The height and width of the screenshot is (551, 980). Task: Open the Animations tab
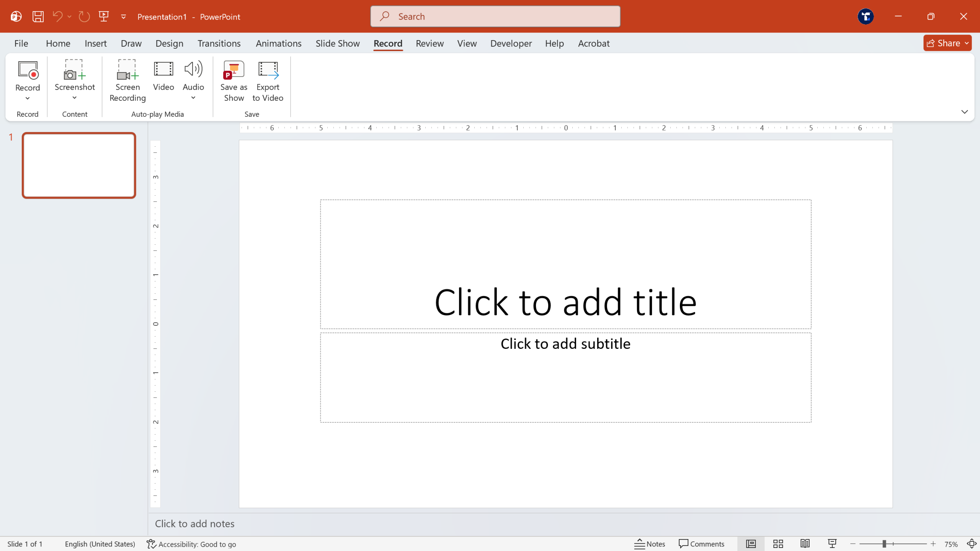coord(278,43)
